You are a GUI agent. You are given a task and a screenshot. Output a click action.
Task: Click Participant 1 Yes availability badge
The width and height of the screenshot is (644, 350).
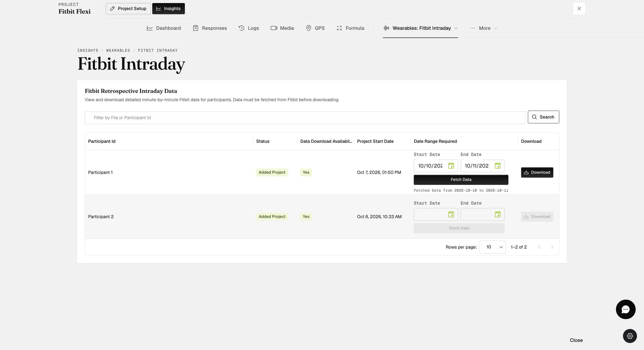(306, 172)
